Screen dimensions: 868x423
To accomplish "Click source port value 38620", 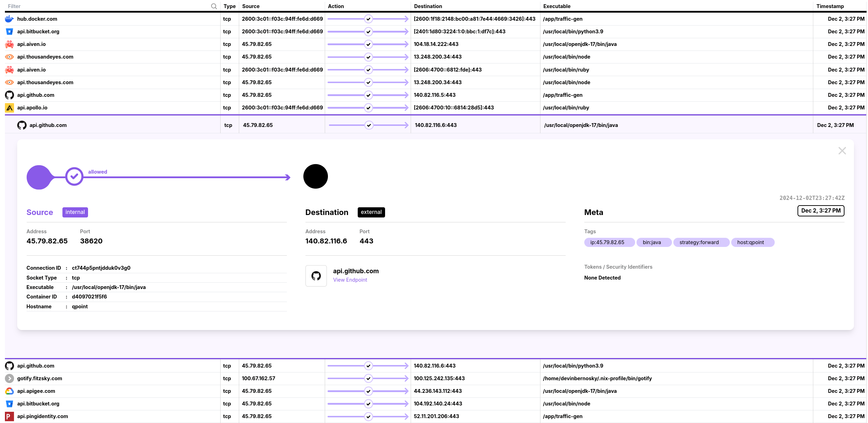I will [91, 241].
